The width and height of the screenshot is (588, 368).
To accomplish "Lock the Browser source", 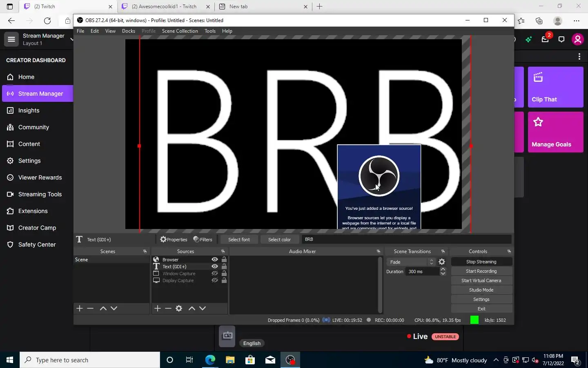I will point(224,260).
